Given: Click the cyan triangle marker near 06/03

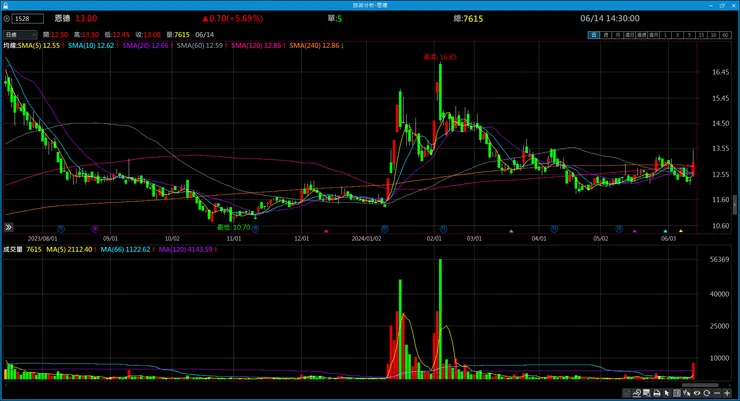Looking at the screenshot, I should tap(665, 231).
